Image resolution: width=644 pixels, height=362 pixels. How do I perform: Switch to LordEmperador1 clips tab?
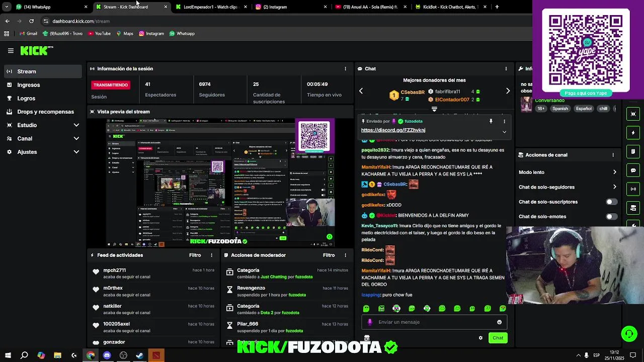point(211,7)
